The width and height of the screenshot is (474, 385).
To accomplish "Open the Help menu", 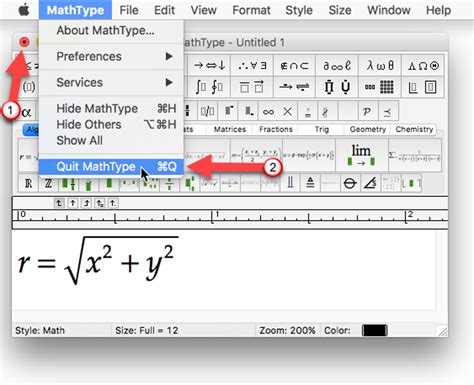I will pos(438,10).
